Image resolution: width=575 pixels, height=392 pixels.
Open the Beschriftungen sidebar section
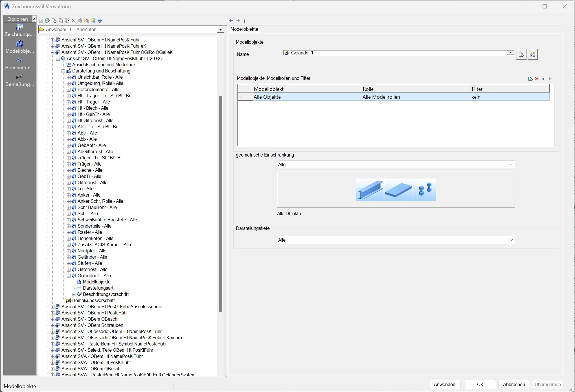click(x=20, y=64)
